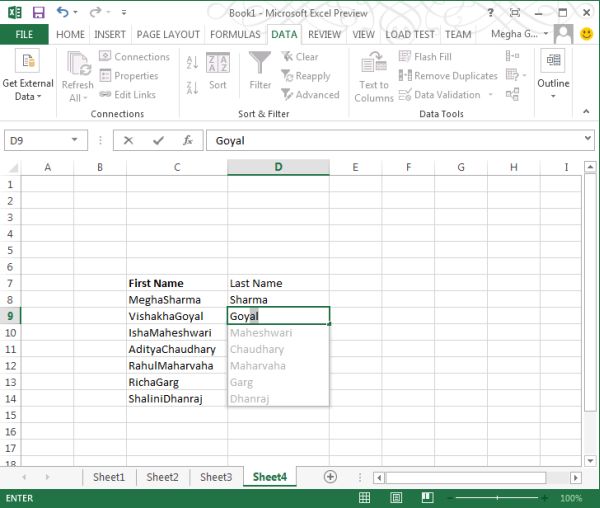Switch to Normal view icon

click(364, 498)
